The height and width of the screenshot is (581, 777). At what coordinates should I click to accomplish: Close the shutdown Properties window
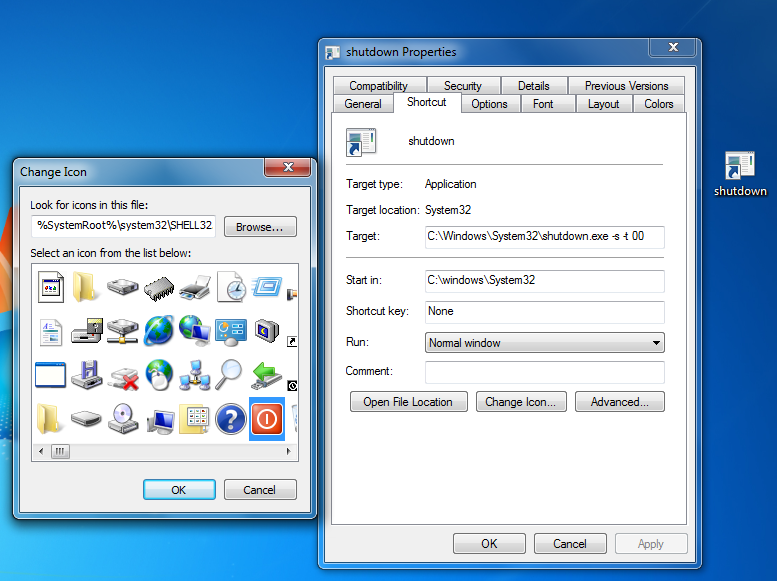click(x=673, y=47)
